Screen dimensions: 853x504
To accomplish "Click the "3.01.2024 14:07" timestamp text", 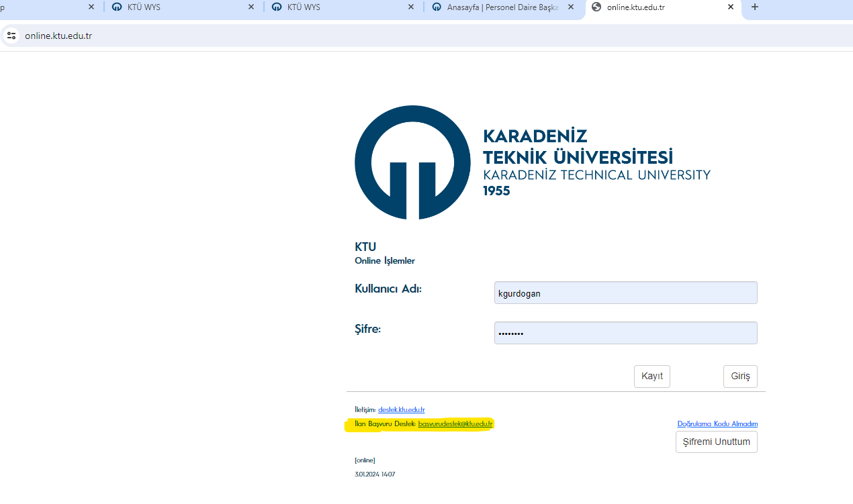I will [375, 474].
